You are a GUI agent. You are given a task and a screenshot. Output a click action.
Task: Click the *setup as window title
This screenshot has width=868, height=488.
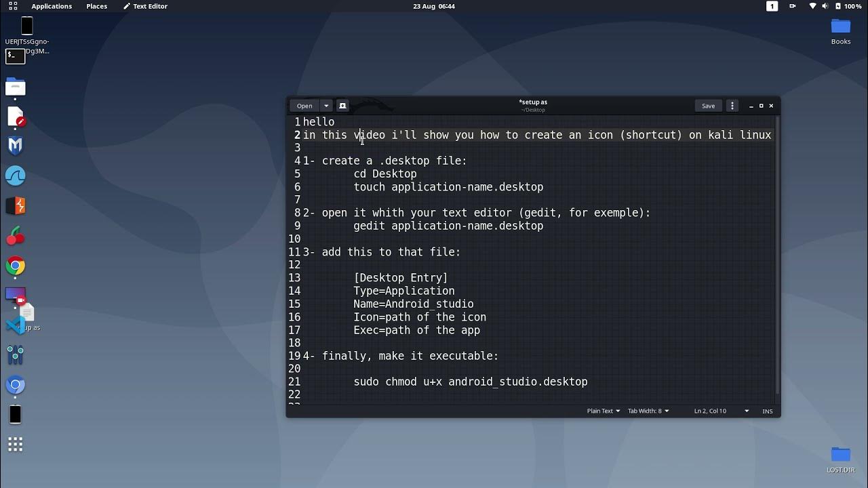coord(533,102)
